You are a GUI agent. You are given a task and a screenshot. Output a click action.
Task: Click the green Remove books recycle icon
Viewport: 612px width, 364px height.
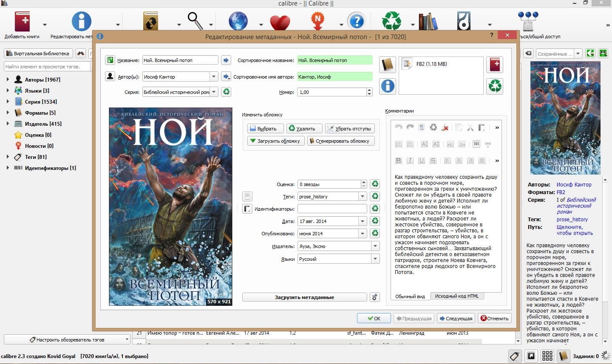(391, 21)
